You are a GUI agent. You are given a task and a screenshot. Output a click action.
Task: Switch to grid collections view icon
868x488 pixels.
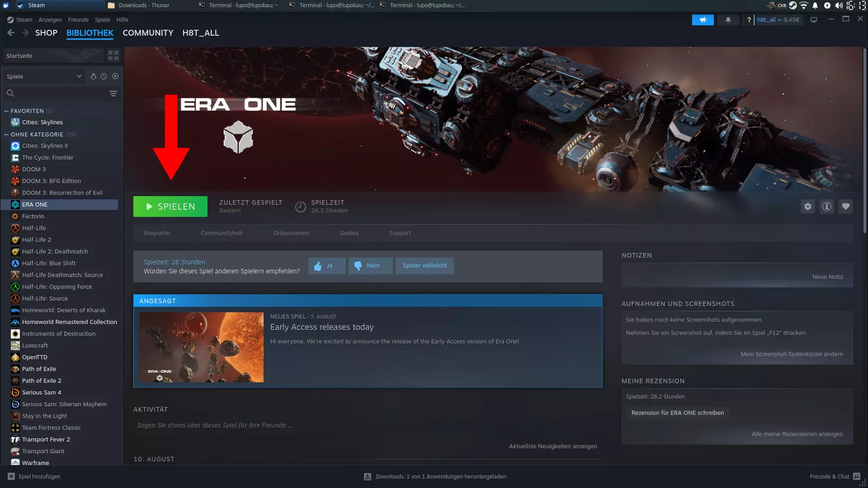click(113, 56)
